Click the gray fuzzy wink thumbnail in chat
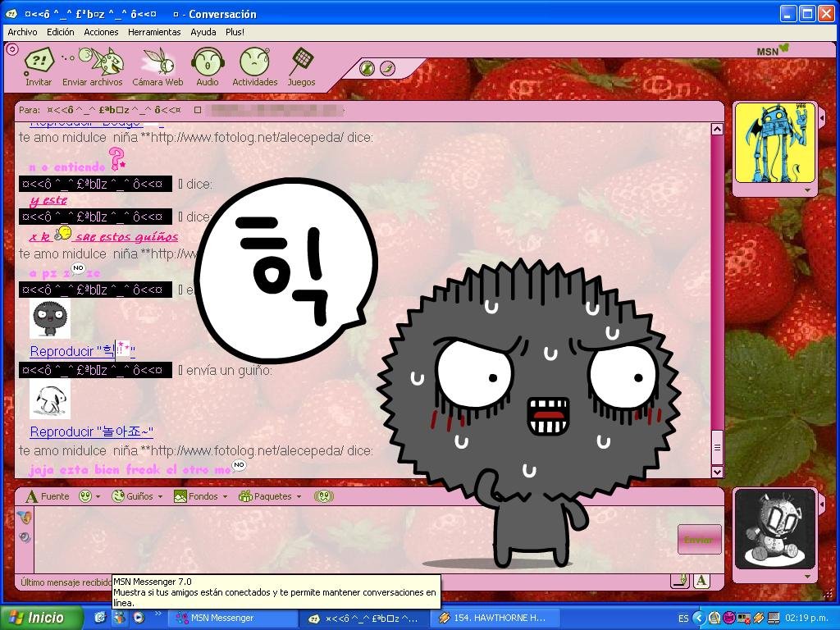 50,318
